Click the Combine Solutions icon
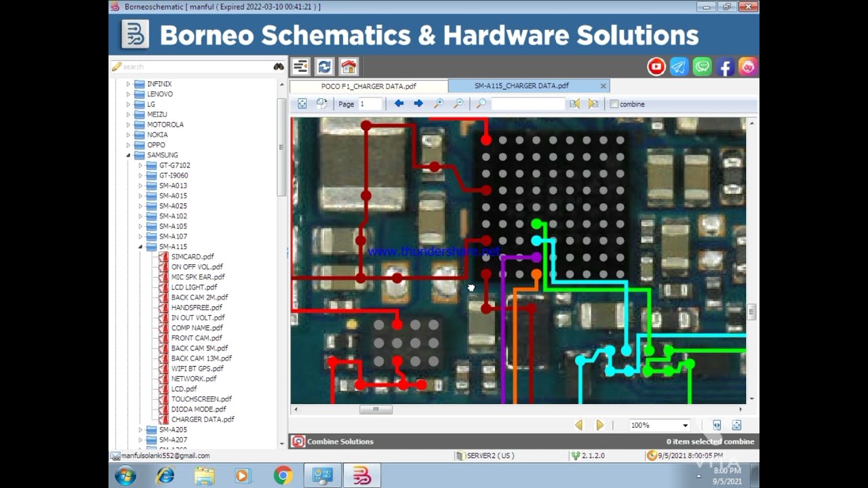Image resolution: width=868 pixels, height=488 pixels. coord(298,441)
